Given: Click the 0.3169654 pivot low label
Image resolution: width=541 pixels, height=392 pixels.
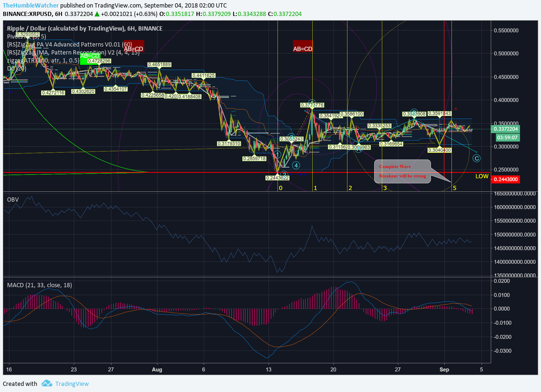Looking at the screenshot, I should point(391,144).
